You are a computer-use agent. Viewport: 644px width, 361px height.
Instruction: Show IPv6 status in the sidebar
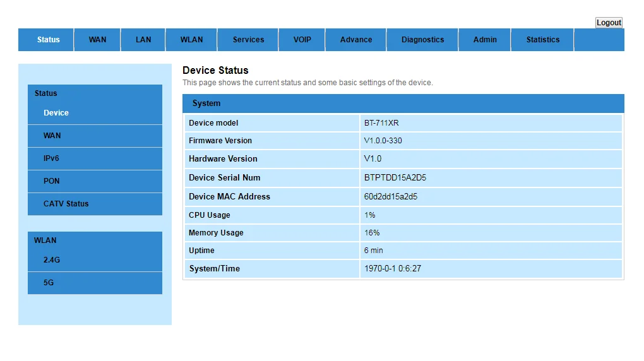51,158
